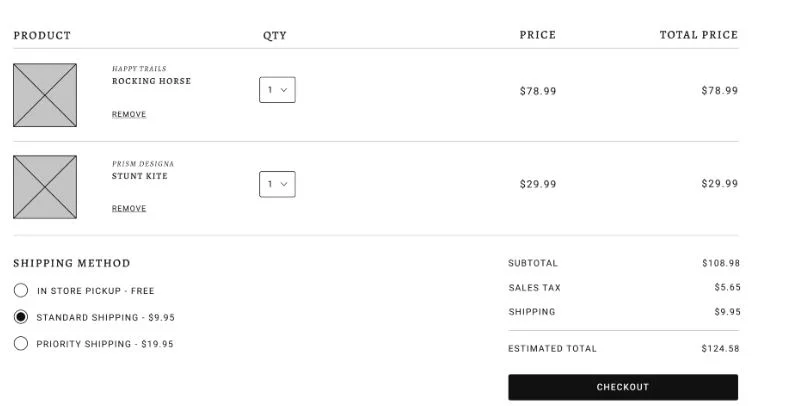Open the Rocking Horse product title
This screenshot has width=809, height=406.
click(151, 81)
